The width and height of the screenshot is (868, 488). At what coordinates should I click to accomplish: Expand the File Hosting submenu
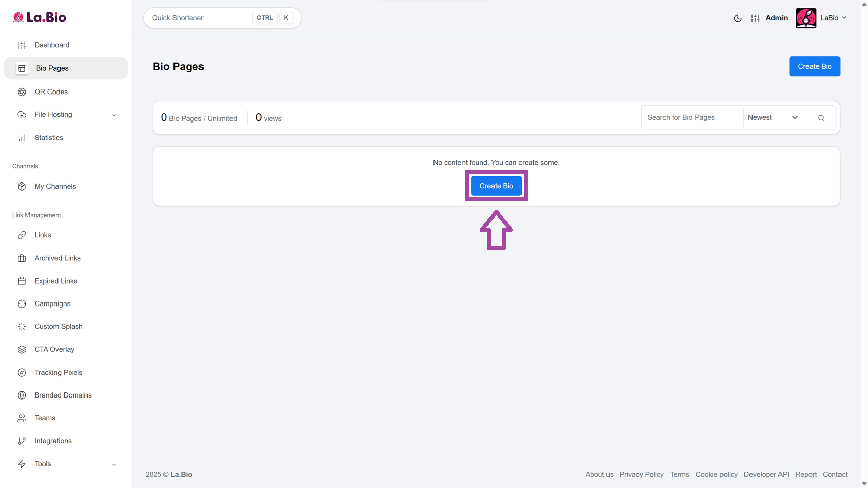[114, 115]
